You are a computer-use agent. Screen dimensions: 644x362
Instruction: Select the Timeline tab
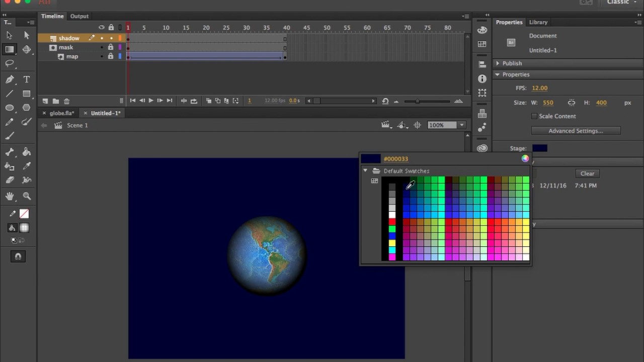coord(52,16)
